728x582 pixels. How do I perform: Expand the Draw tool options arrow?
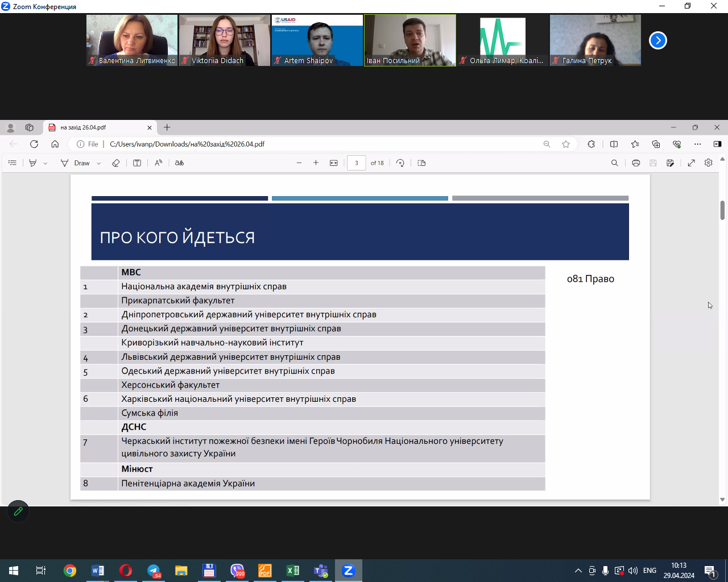pyautogui.click(x=99, y=164)
